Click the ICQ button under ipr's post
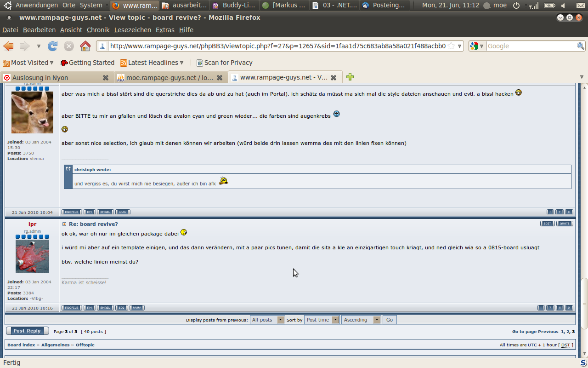Viewport: 588px width, 368px height. (121, 308)
